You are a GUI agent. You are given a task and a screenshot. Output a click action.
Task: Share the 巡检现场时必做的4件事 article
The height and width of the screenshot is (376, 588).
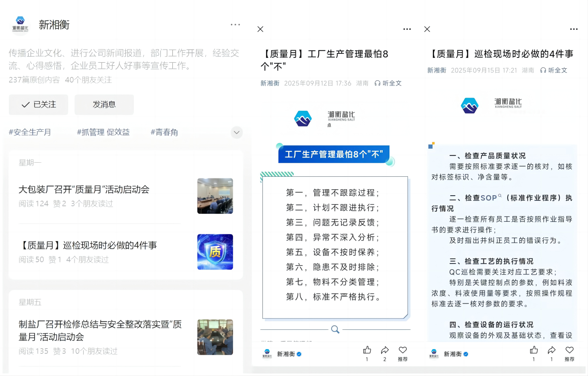coord(551,350)
